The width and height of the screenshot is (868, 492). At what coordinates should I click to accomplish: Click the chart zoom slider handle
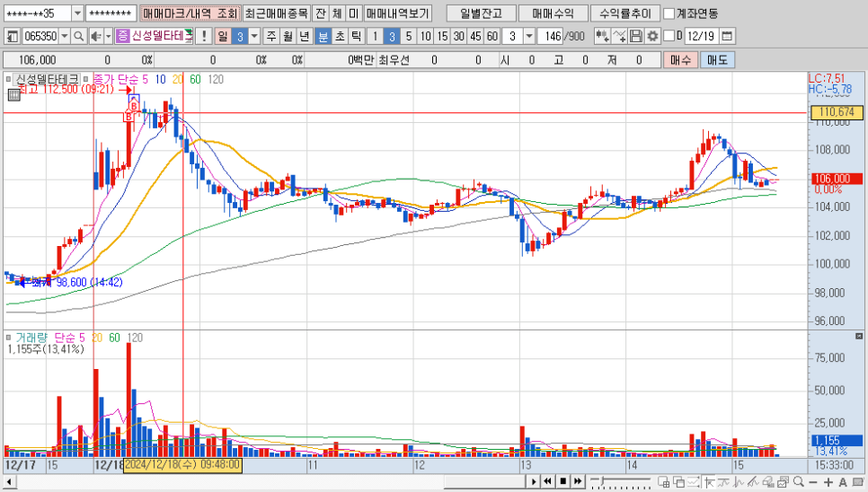point(602,480)
